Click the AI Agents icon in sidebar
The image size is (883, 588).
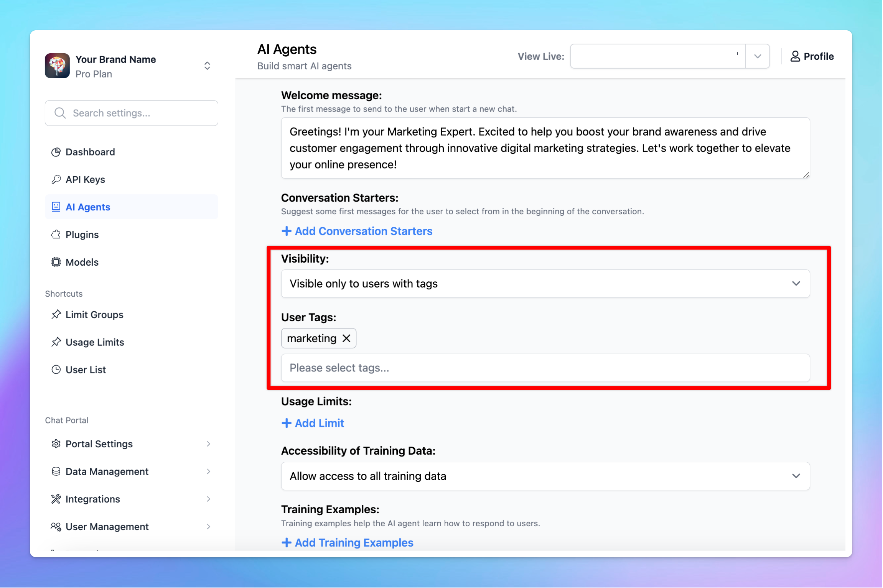(x=56, y=207)
